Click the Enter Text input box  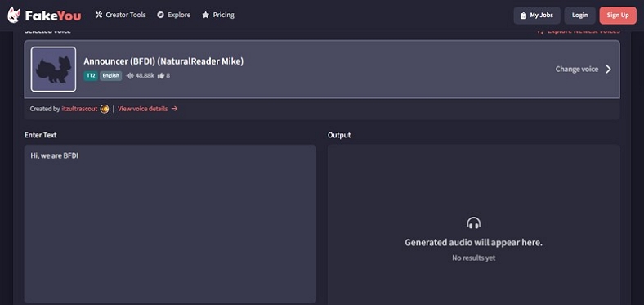pyautogui.click(x=170, y=223)
